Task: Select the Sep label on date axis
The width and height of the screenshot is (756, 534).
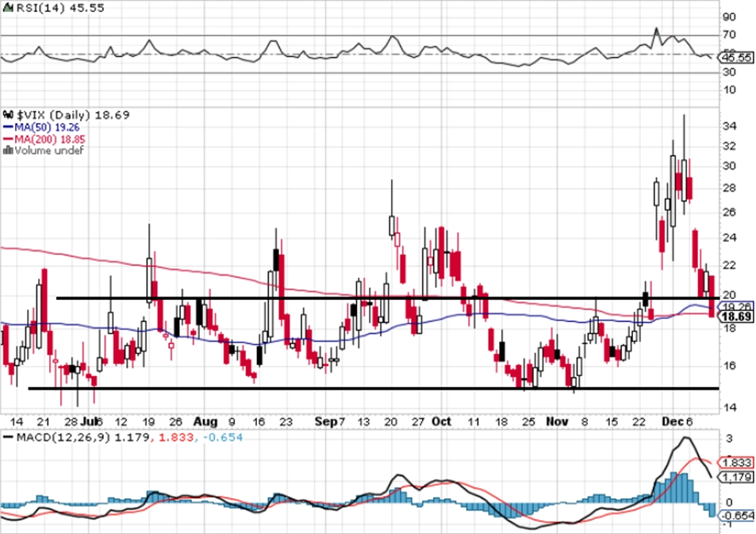Action: coord(325,421)
